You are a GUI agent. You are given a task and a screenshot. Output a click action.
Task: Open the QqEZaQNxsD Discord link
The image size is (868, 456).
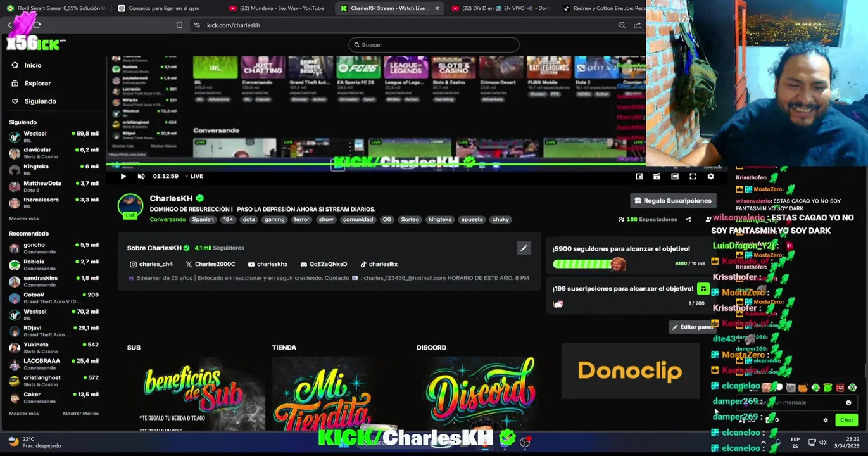tap(324, 264)
